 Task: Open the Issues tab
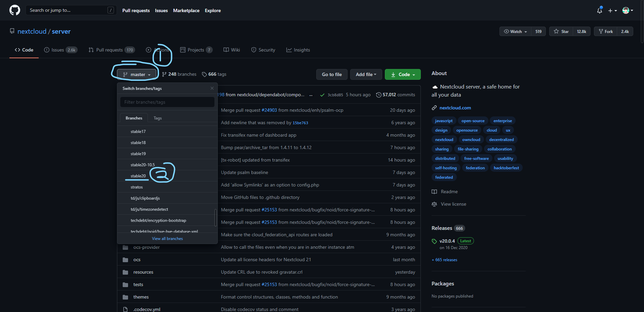click(x=61, y=50)
